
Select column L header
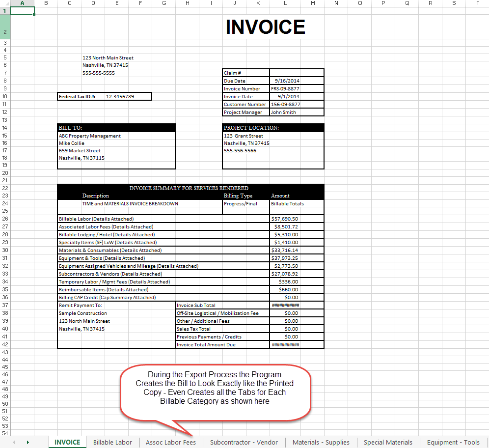[x=285, y=3]
